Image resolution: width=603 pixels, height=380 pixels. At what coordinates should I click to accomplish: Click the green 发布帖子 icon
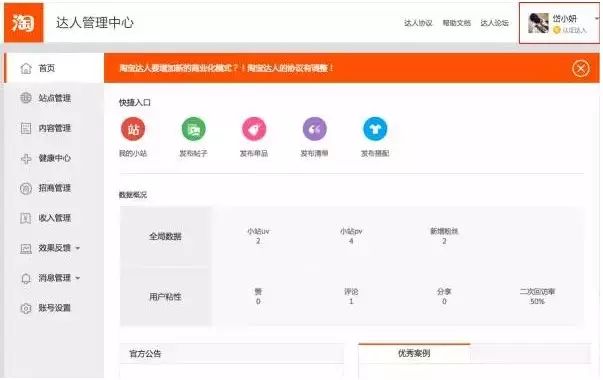pos(193,129)
